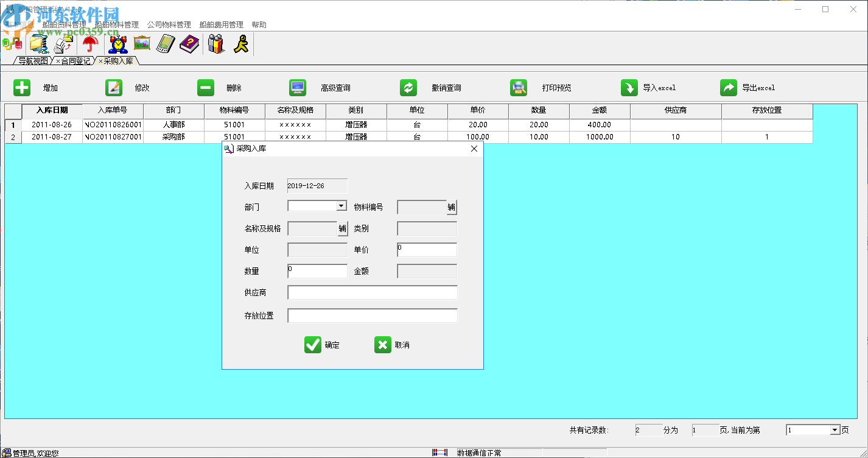Click order number NO20110826001
Image resolution: width=868 pixels, height=458 pixels.
tap(113, 125)
